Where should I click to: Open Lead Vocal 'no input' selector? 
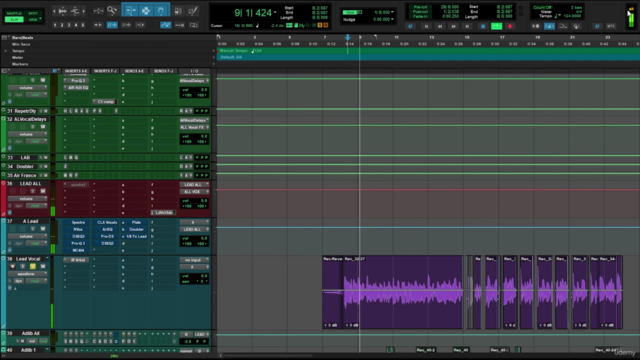(x=194, y=260)
